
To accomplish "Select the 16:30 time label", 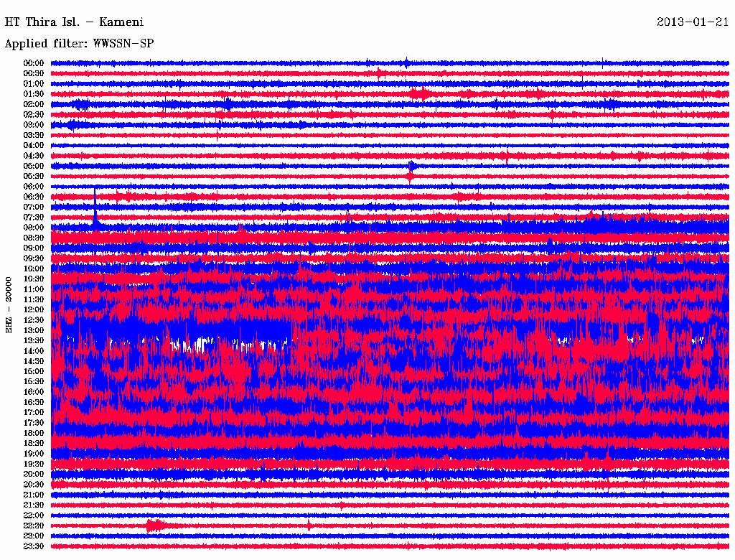I will tap(33, 402).
